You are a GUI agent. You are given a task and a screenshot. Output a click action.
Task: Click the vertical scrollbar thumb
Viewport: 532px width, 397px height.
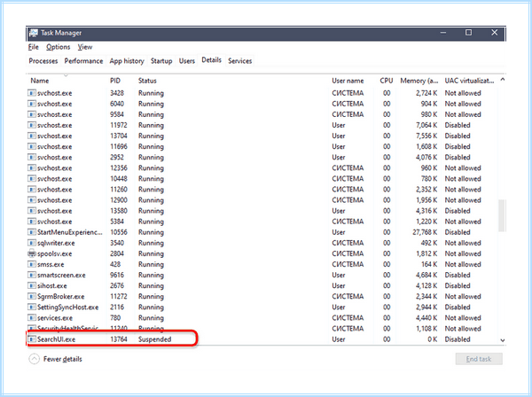[502, 215]
